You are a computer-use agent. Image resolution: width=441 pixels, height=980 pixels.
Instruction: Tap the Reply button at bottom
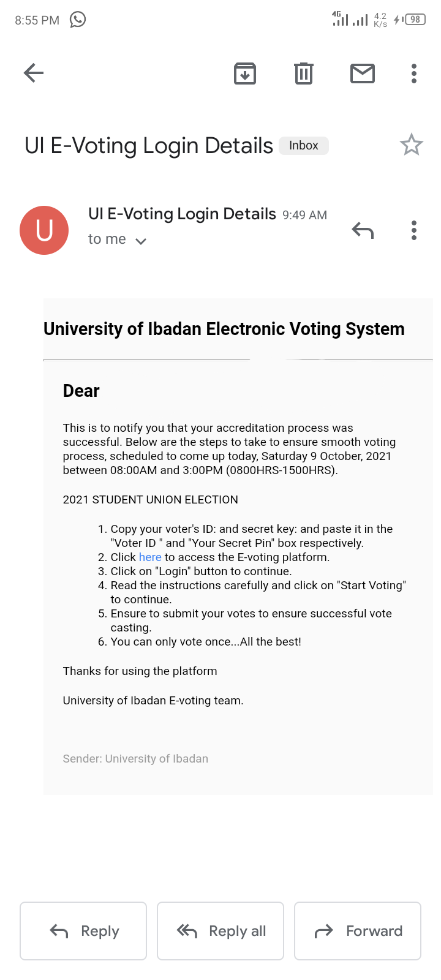83,931
